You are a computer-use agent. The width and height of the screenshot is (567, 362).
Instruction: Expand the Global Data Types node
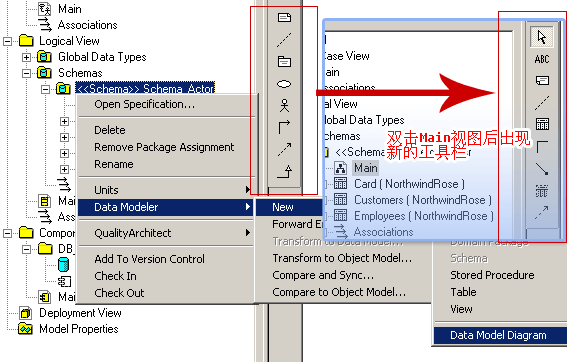coord(26,57)
